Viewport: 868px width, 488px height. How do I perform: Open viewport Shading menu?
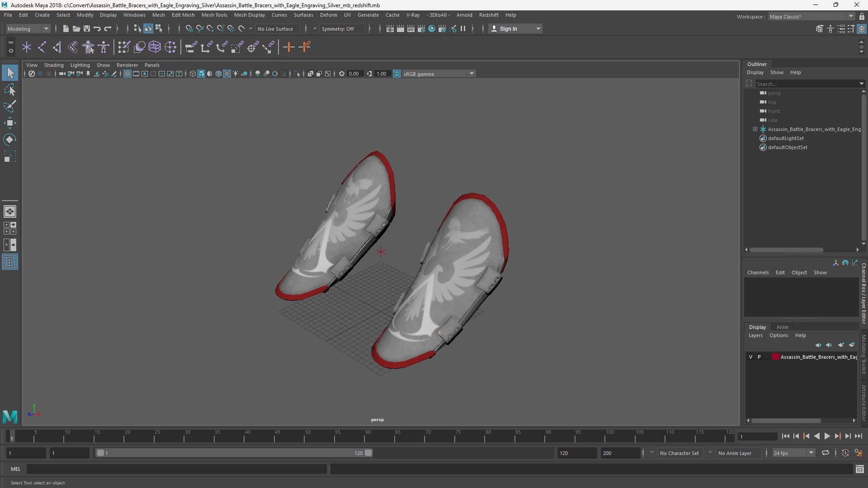54,65
